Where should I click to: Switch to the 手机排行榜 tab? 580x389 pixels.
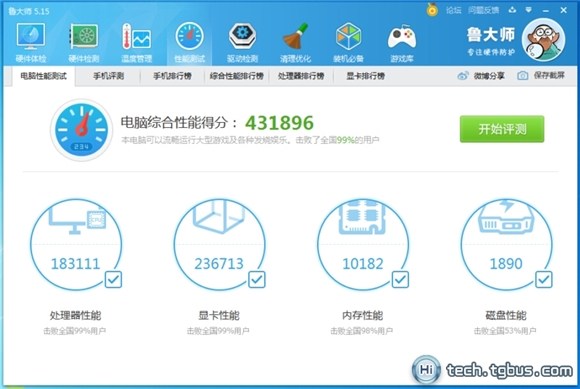[172, 76]
